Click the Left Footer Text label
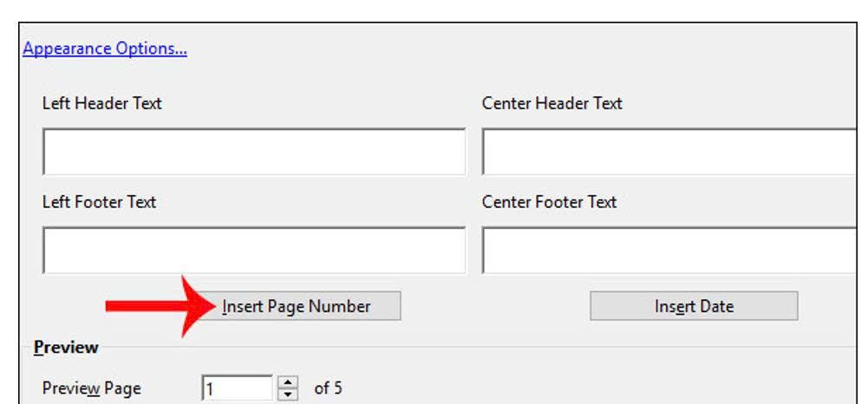This screenshot has height=404, width=868. coord(99,202)
